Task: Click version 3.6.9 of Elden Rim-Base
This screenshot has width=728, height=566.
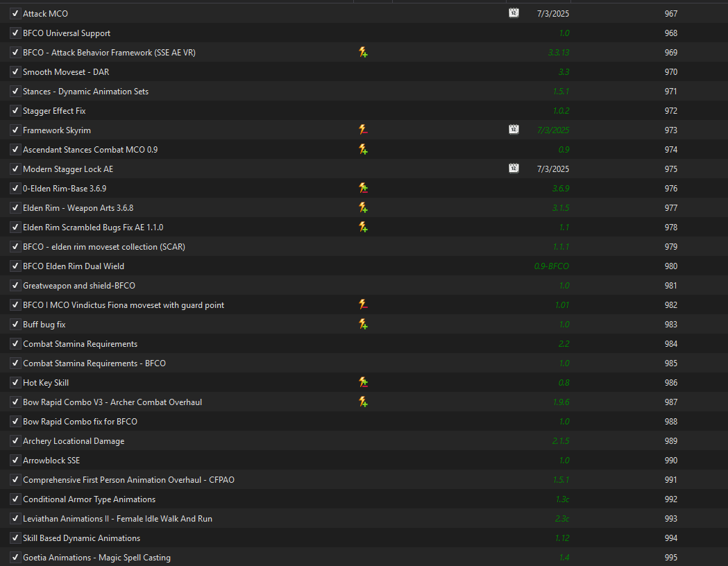Action: click(x=561, y=189)
